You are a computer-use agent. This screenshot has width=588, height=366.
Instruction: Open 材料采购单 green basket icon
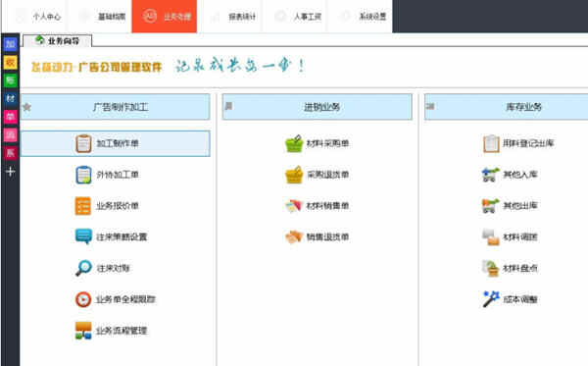(294, 143)
